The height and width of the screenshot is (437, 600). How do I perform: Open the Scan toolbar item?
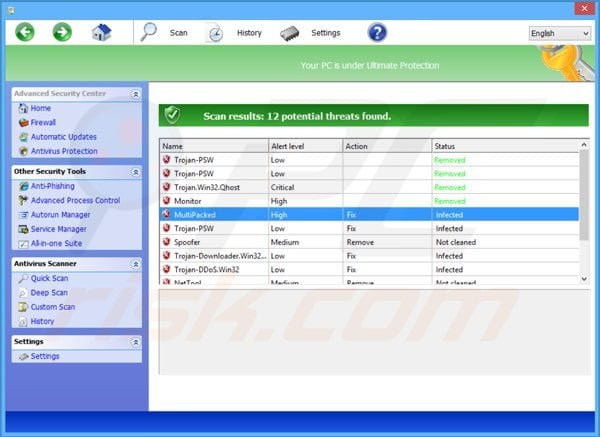pos(179,33)
